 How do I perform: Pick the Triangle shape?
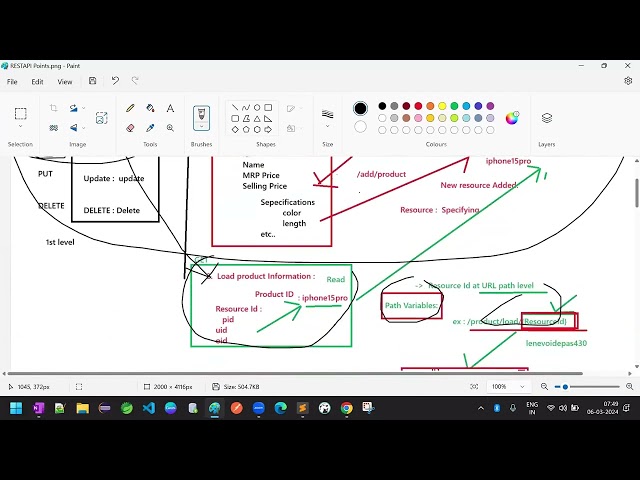[257, 118]
